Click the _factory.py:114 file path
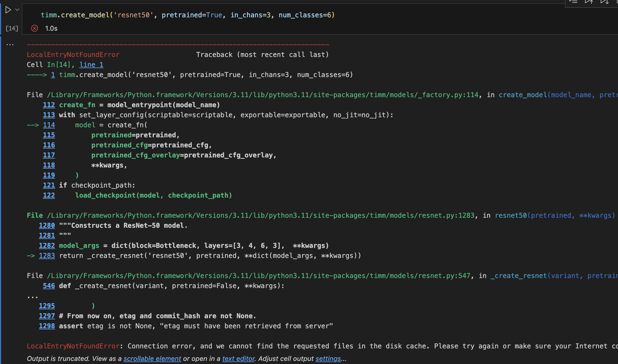 [263, 95]
